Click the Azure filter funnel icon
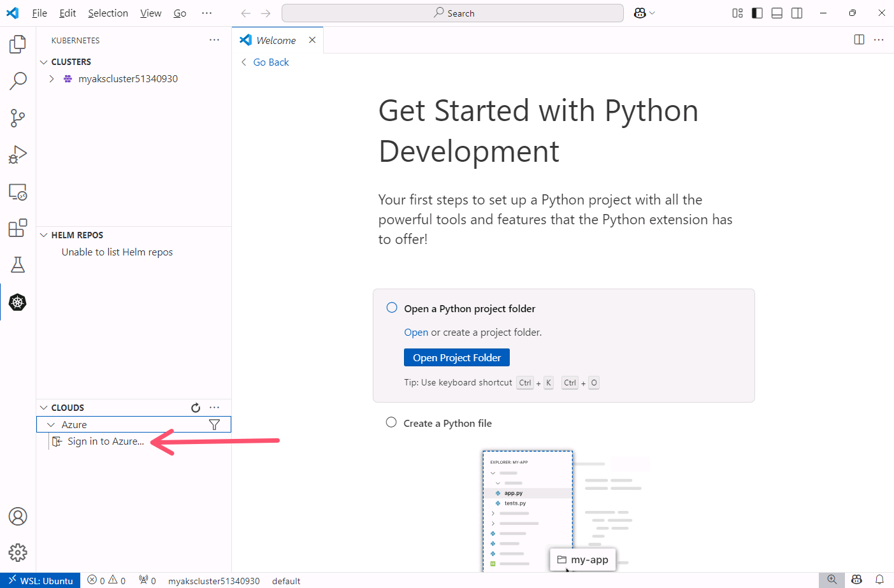This screenshot has width=894, height=588. [214, 425]
